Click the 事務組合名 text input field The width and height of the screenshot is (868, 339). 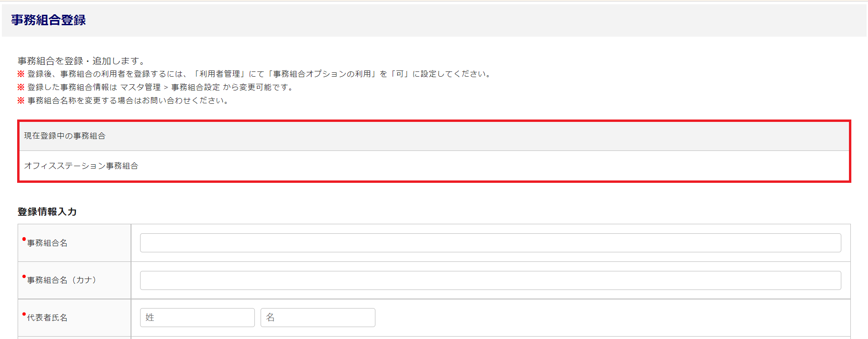click(x=490, y=243)
